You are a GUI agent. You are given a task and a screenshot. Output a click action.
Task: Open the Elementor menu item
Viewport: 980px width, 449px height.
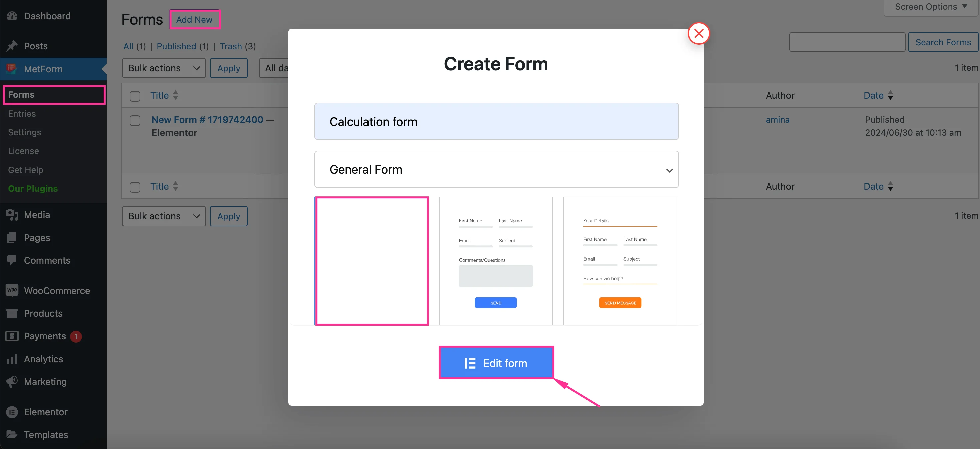53,412
